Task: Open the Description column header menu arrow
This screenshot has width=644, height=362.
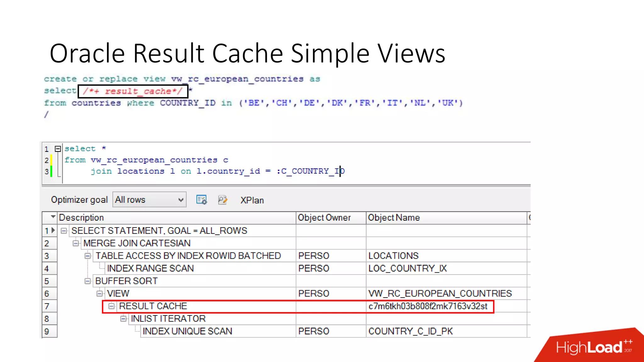Action: [x=53, y=217]
